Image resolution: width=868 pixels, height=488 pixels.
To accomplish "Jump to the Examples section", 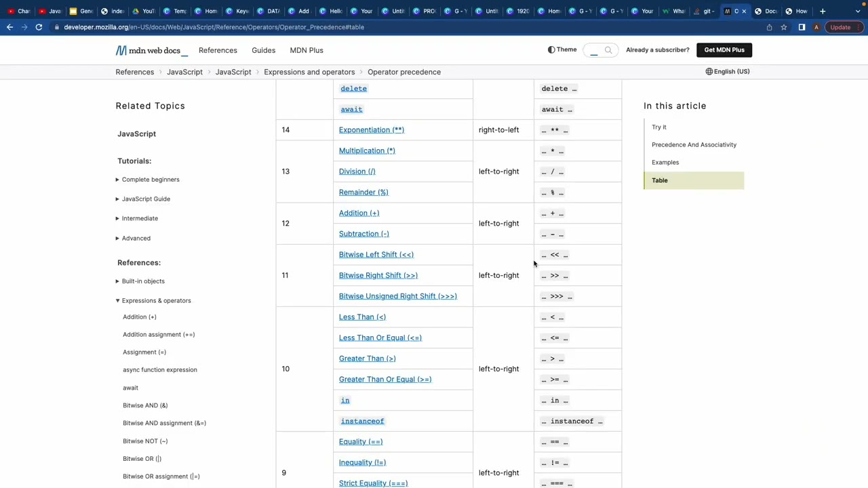I will click(x=665, y=162).
